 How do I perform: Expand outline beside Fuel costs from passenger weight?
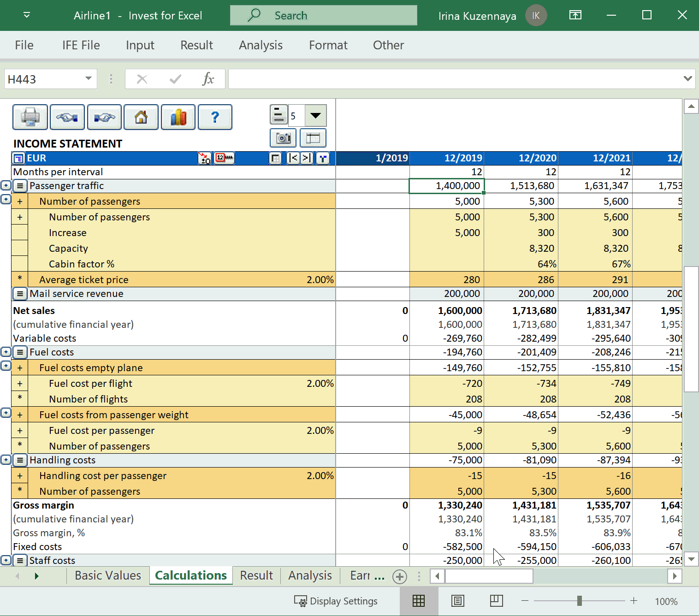click(6, 413)
